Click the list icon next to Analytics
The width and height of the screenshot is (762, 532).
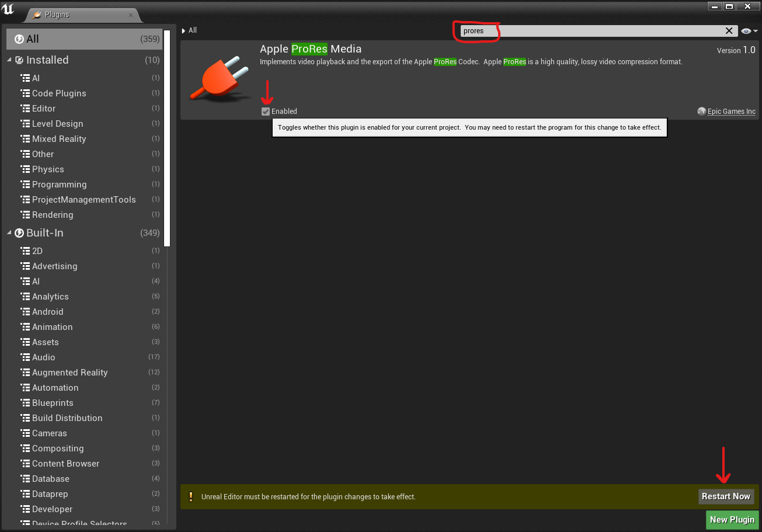tap(25, 297)
